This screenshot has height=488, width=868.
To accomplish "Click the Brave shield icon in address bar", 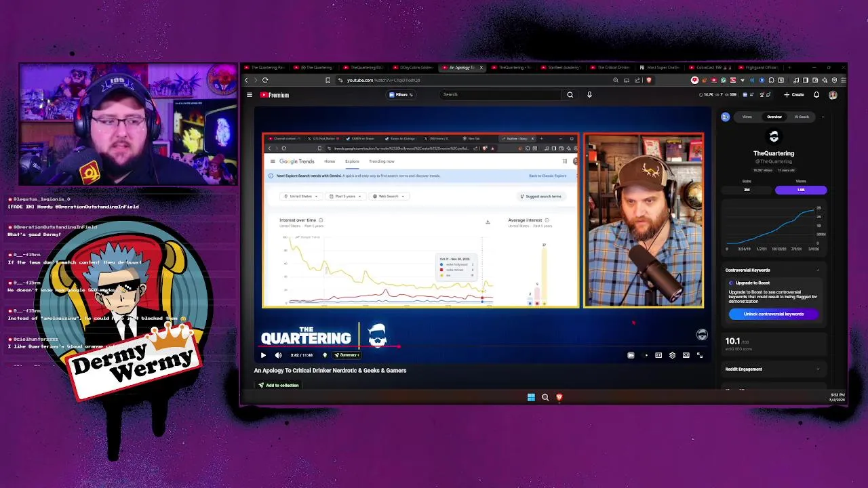I will point(648,80).
